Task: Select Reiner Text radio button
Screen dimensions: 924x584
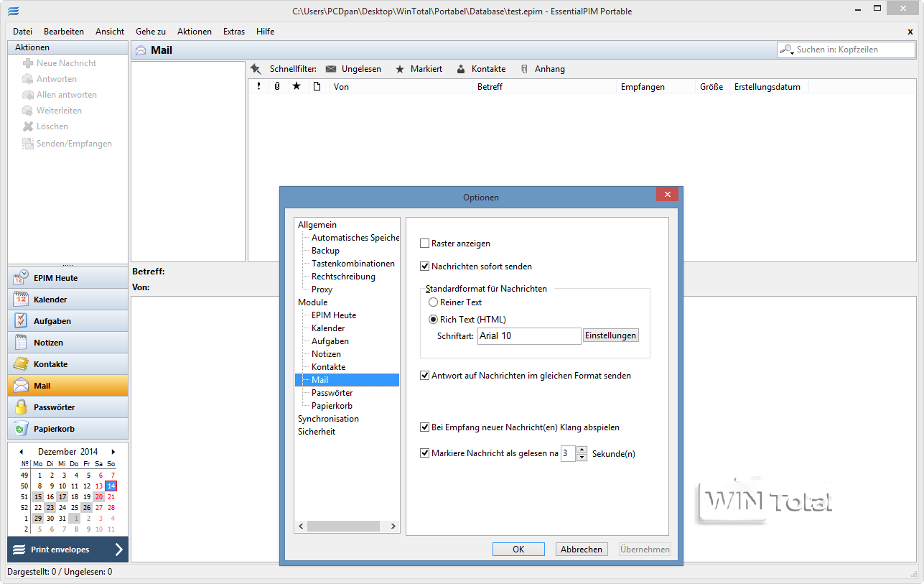Action: click(x=434, y=302)
